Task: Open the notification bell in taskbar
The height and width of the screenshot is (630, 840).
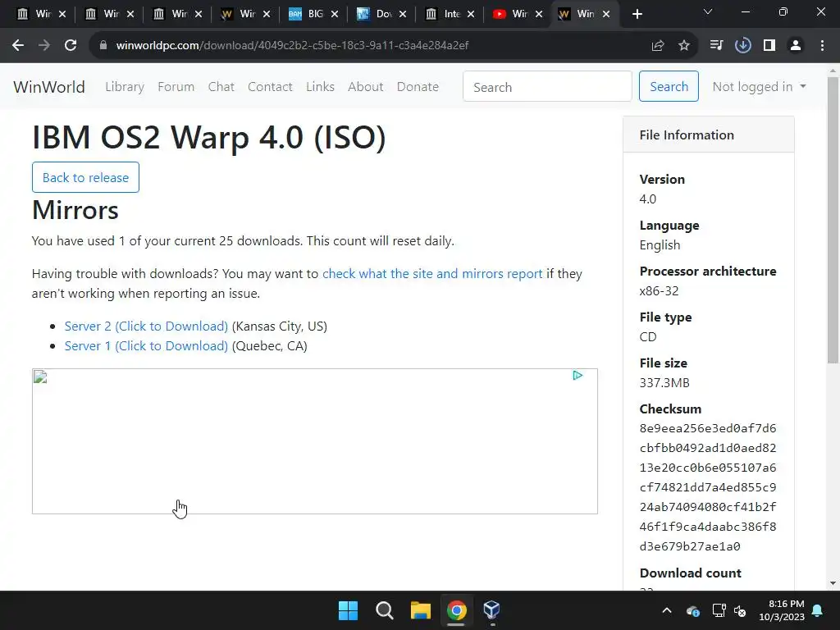Action: 818,610
